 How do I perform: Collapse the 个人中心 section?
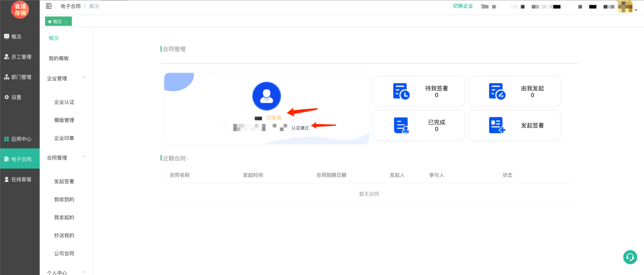pos(84,272)
